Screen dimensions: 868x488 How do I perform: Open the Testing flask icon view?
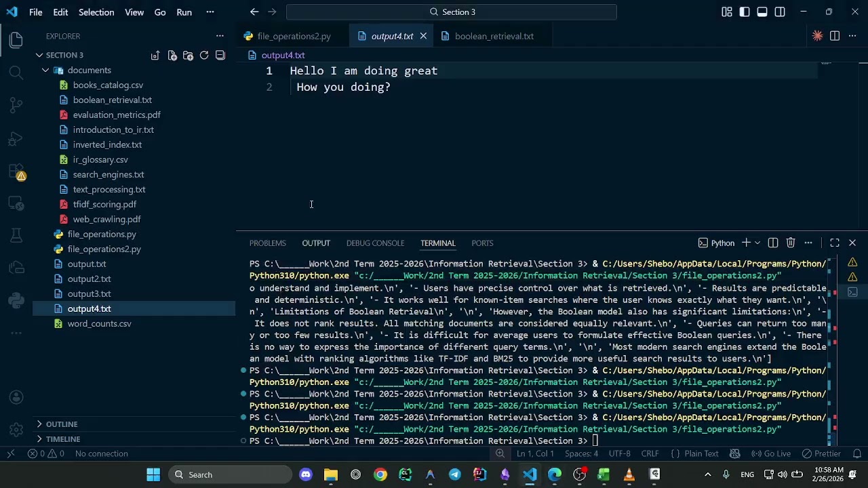click(16, 235)
